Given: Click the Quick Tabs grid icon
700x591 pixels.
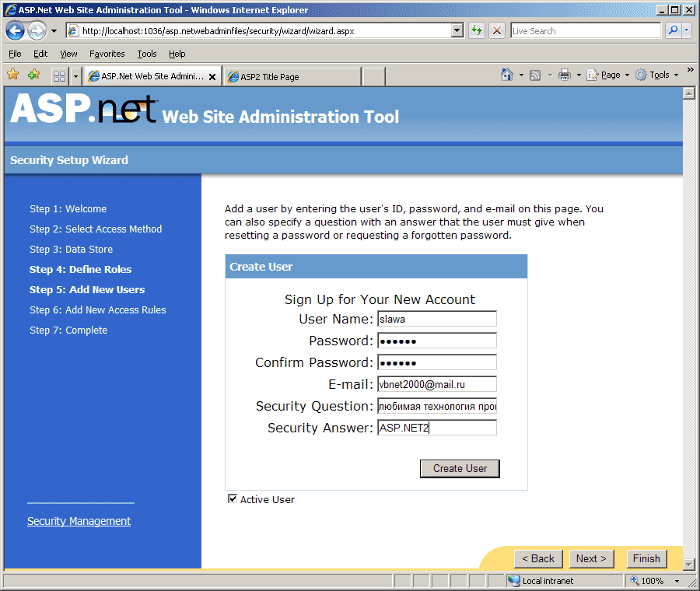Looking at the screenshot, I should [59, 77].
